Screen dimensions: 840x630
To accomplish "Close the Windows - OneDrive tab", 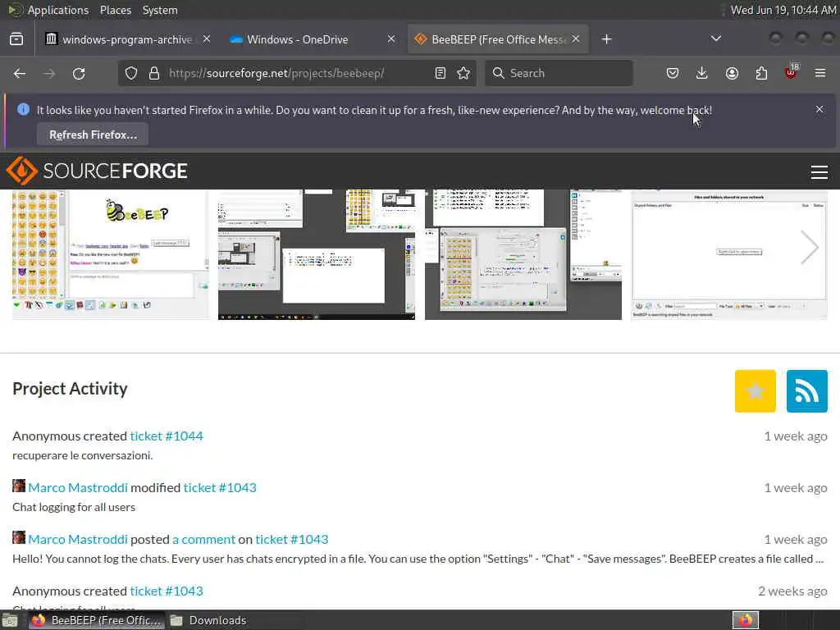I will (391, 39).
